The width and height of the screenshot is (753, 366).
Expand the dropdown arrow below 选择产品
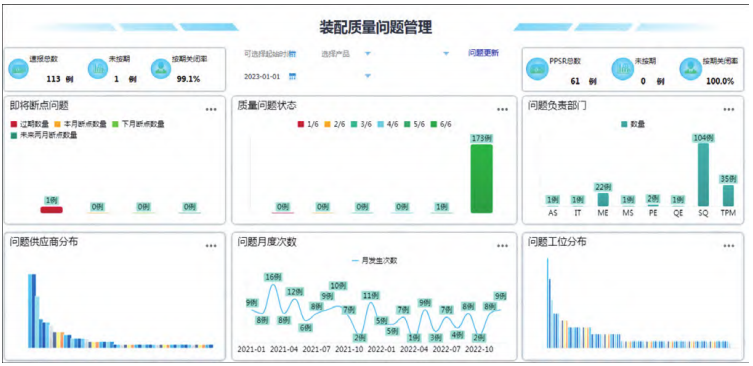click(368, 76)
